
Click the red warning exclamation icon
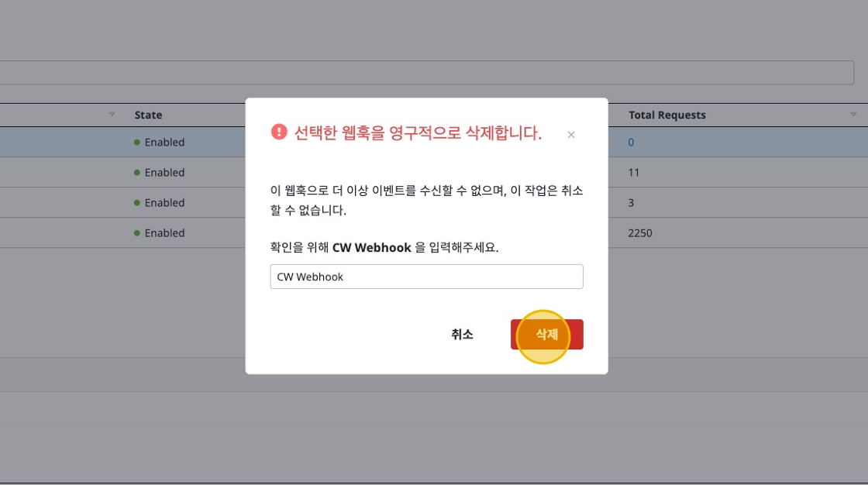279,132
